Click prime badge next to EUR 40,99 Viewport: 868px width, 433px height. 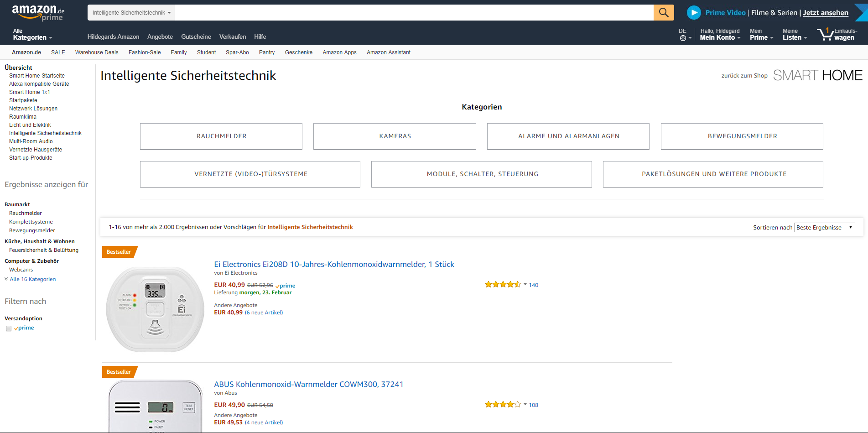[286, 286]
